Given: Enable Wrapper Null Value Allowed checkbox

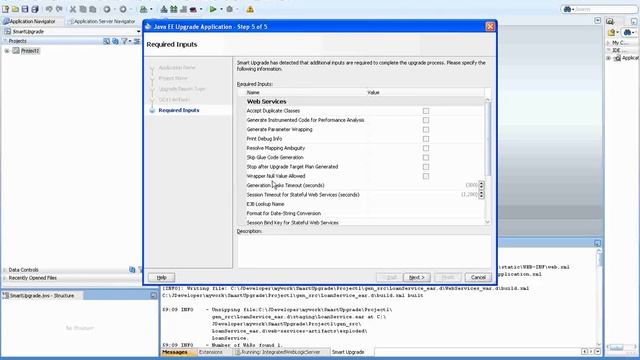Looking at the screenshot, I should pos(426,176).
